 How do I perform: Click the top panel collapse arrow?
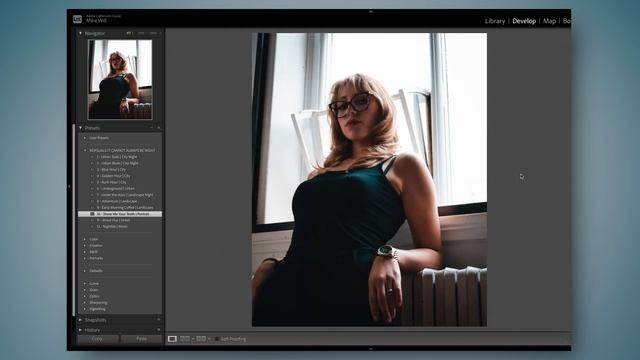pos(371,12)
